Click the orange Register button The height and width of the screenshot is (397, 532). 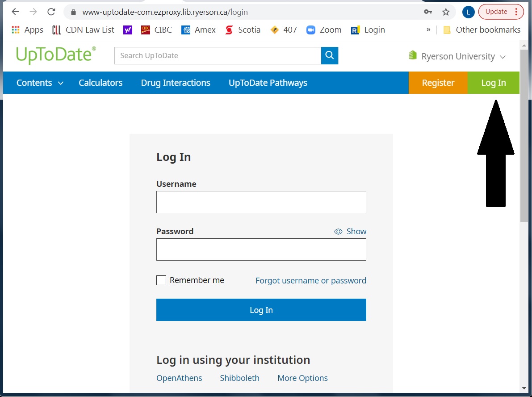(x=438, y=83)
